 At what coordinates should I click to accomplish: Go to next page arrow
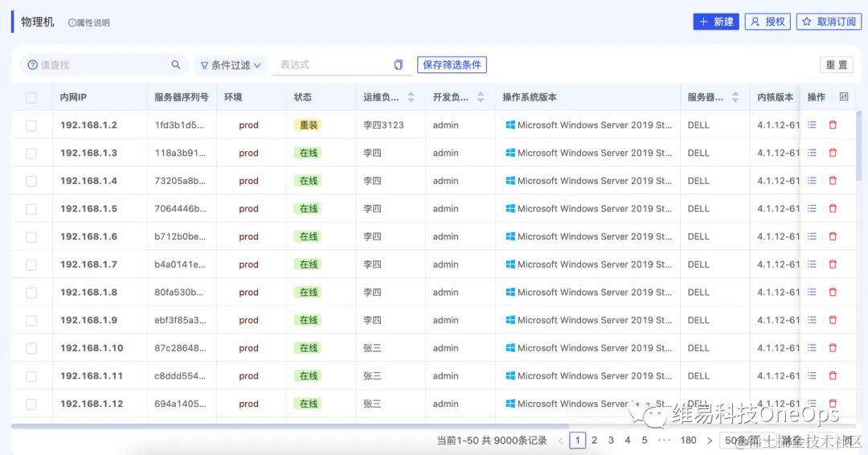click(x=709, y=441)
